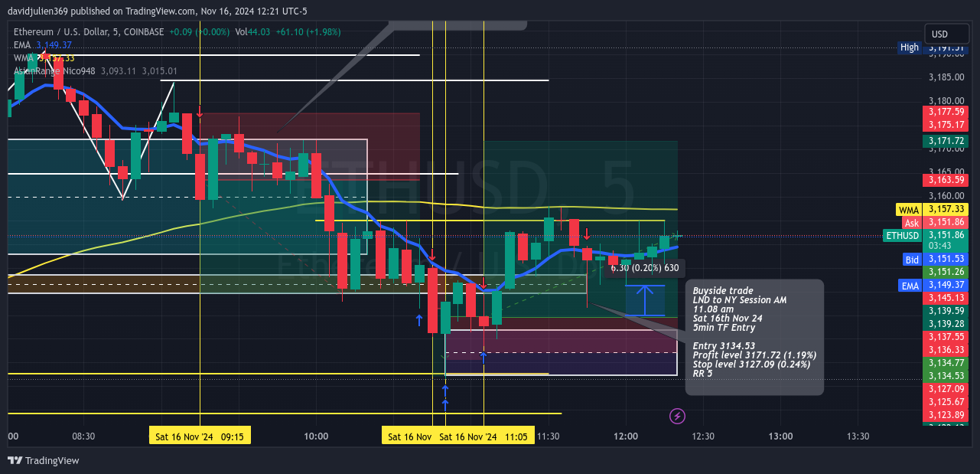The image size is (980, 474).
Task: Click the 11:30 time axis label
Action: click(548, 436)
